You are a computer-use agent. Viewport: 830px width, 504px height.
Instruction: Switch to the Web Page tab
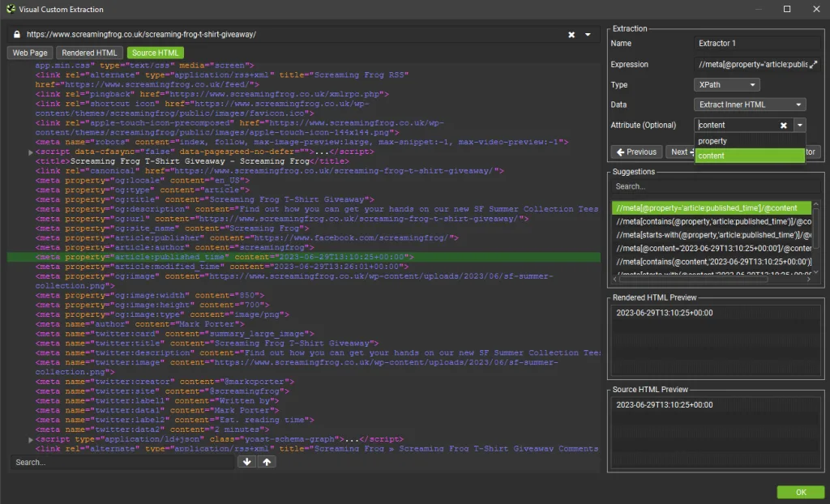click(30, 53)
